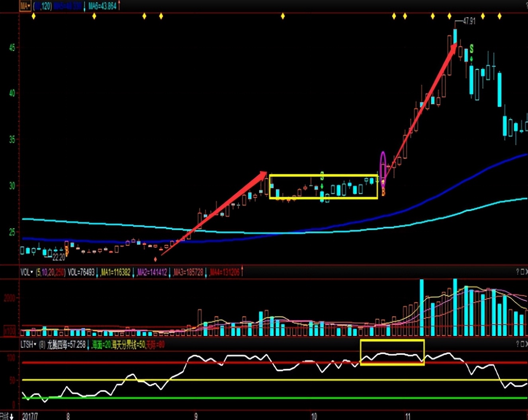This screenshot has width=528, height=420.
Task: Click the 47.91 high price label
Action: tap(469, 21)
